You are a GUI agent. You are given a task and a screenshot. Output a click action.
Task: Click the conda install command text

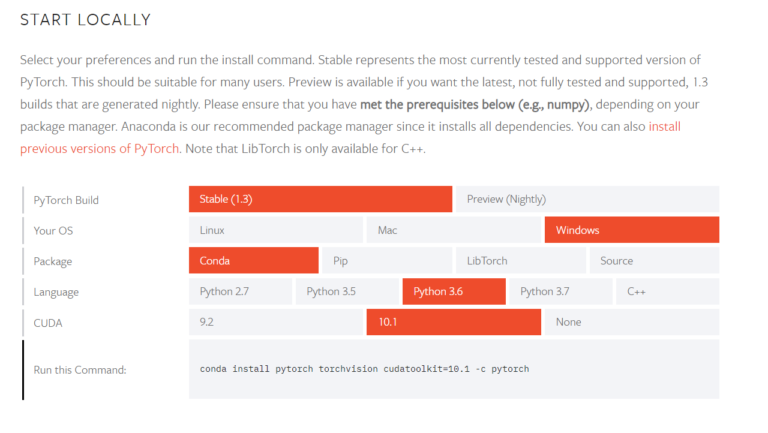364,369
